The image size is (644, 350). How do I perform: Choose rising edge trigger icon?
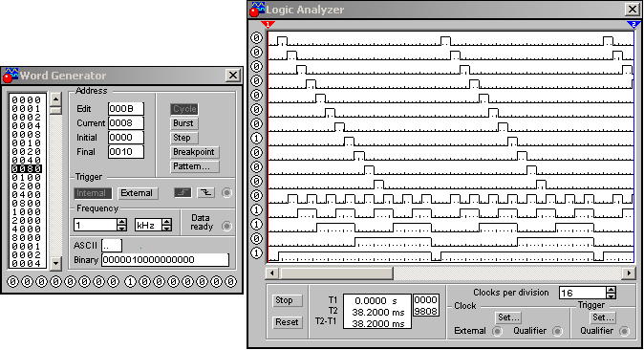tap(182, 192)
